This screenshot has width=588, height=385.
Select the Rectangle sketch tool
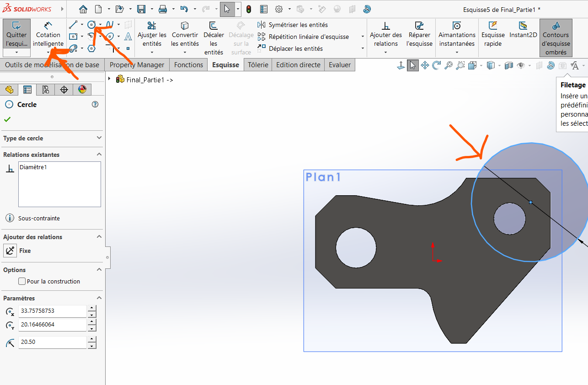tap(73, 37)
